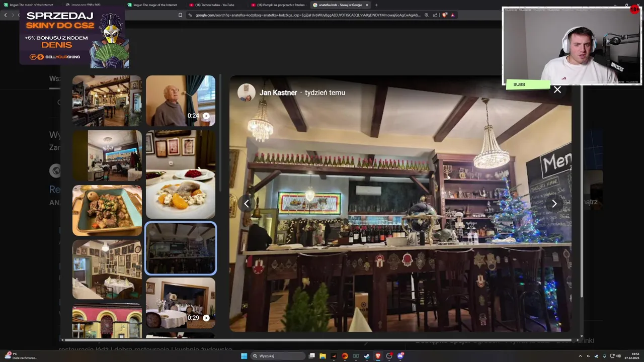This screenshot has width=644, height=362.
Task: Open File Explorer from the taskbar
Action: [323, 356]
